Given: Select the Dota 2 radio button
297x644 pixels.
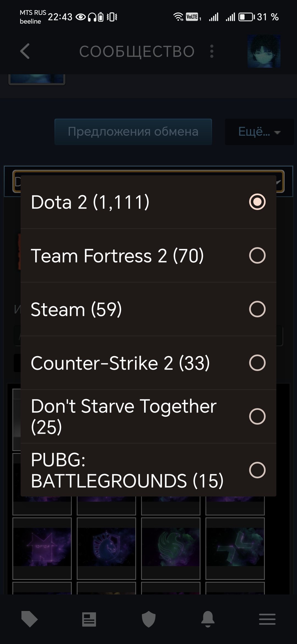Looking at the screenshot, I should point(257,202).
